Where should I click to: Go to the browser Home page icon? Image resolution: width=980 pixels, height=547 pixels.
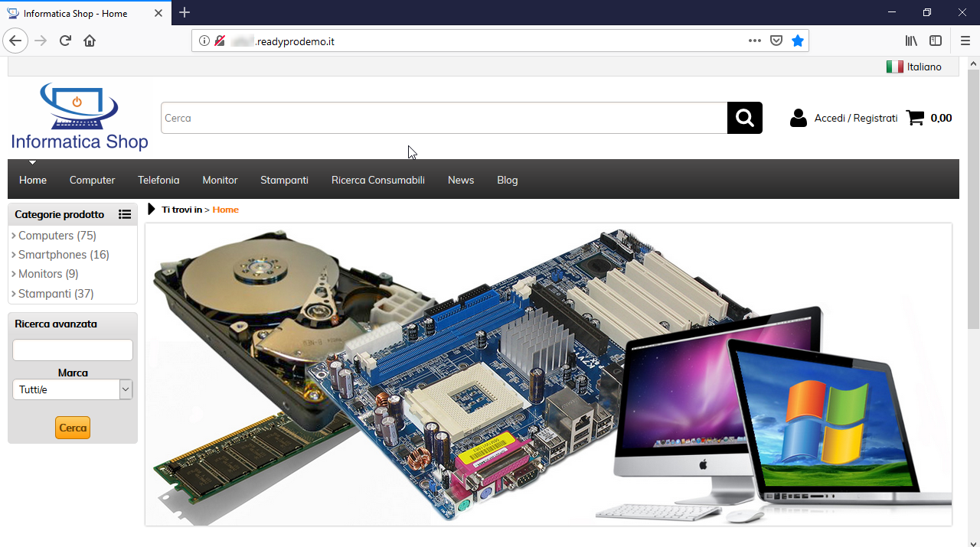click(90, 41)
